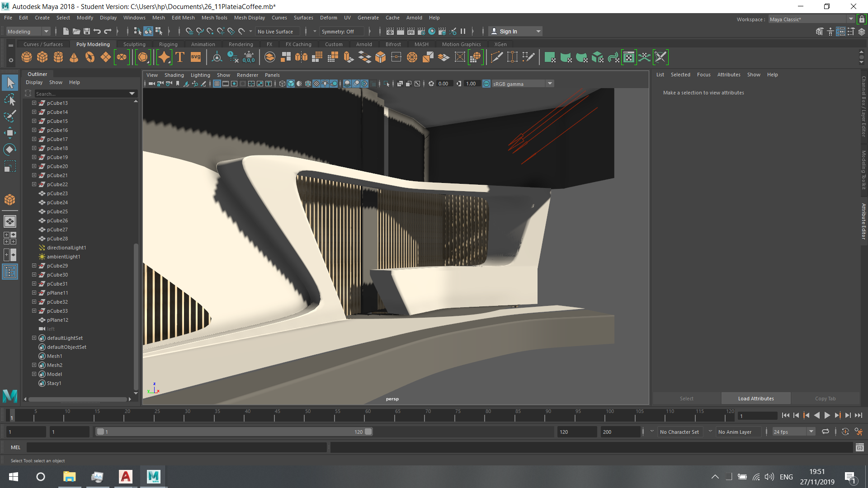The image size is (868, 488).
Task: Click the playback range slider bar
Action: coord(234,432)
